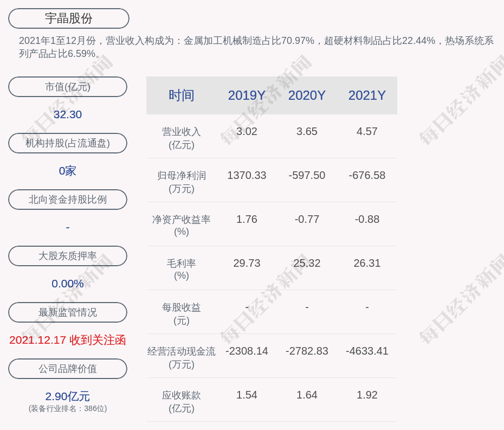The width and height of the screenshot is (504, 430).
Task: Click the 经营活动现金流(万元) row label
Action: (182, 358)
